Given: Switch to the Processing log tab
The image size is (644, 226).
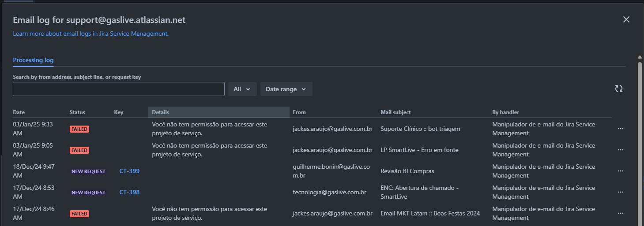Looking at the screenshot, I should pos(33,60).
